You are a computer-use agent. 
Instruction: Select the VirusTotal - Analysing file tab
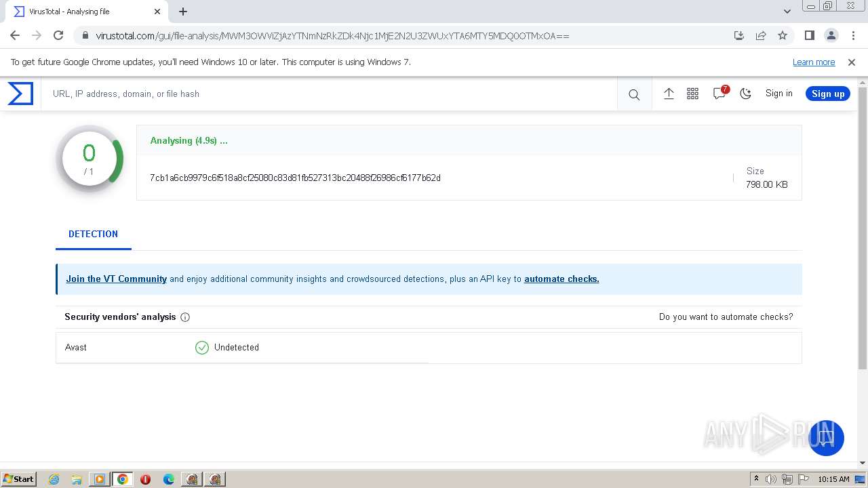(85, 12)
